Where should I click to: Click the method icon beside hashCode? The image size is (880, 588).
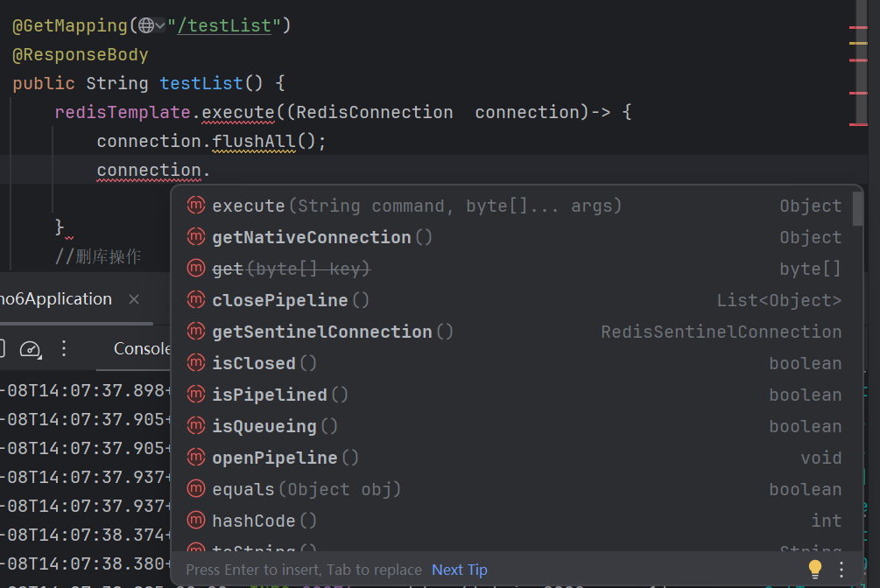tap(196, 520)
